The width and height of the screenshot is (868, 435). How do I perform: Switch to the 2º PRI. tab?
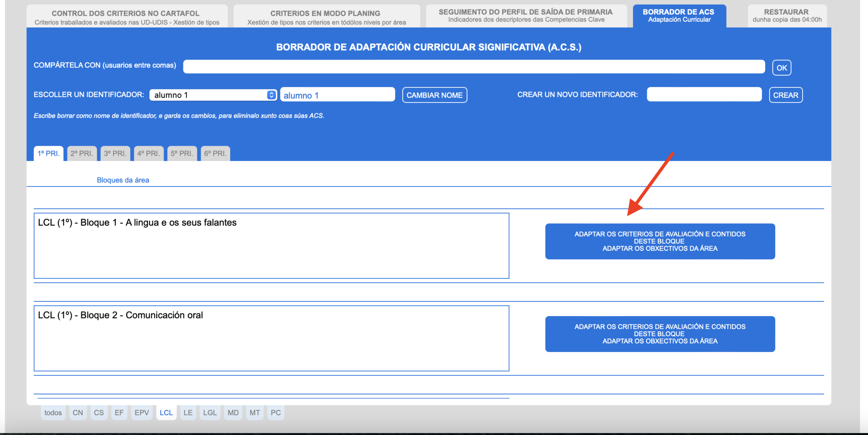82,154
